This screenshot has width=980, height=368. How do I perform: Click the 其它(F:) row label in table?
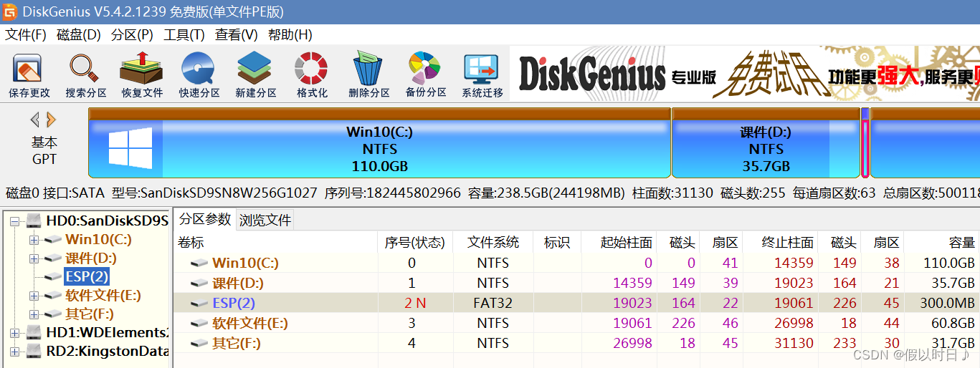237,344
